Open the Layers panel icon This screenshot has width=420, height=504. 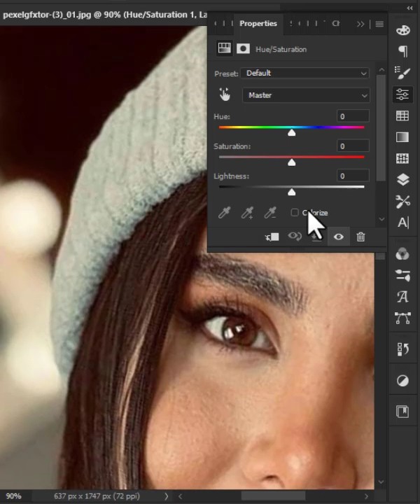(x=402, y=180)
